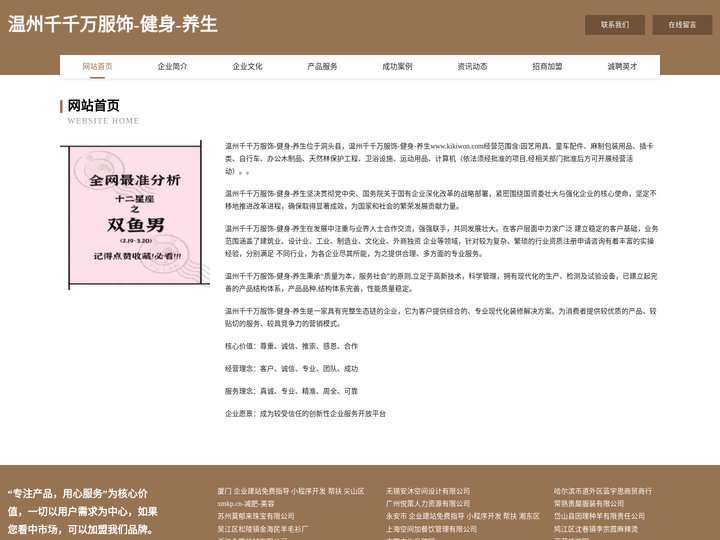The height and width of the screenshot is (540, 720).
Task: Open footer link 上海空间加餐饮管理有限公司
Action: 431,529
